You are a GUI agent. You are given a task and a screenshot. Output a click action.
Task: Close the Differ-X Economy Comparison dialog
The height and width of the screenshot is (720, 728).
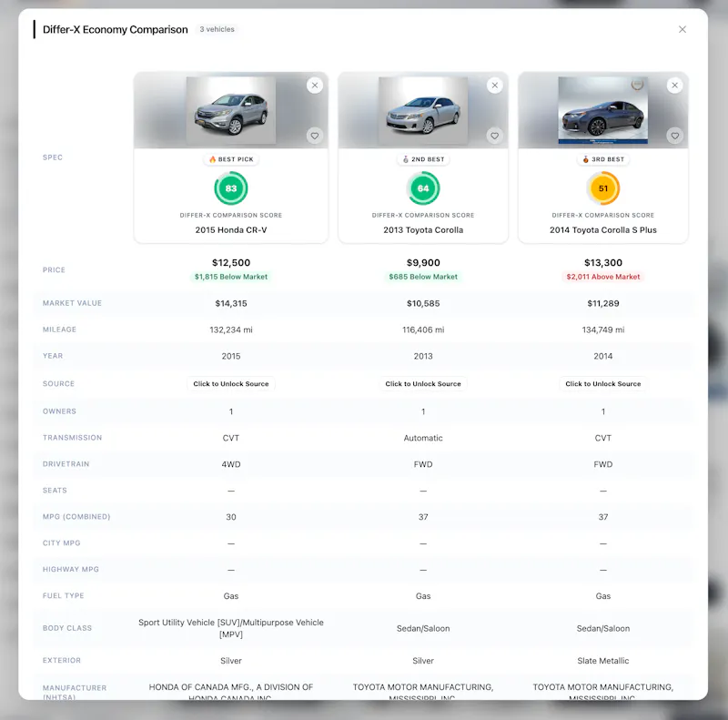(x=682, y=29)
